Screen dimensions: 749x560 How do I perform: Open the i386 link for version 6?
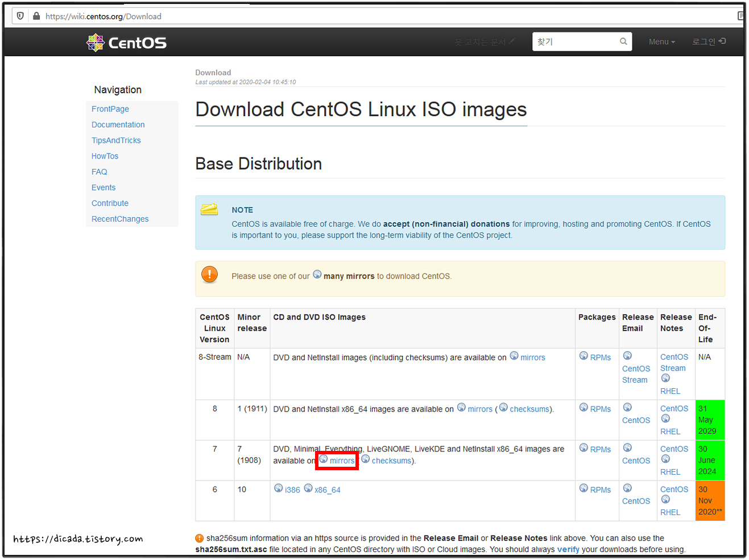[x=292, y=490]
